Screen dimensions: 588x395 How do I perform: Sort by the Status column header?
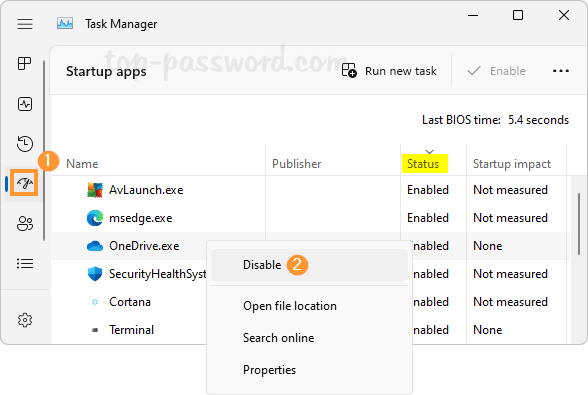pyautogui.click(x=423, y=164)
